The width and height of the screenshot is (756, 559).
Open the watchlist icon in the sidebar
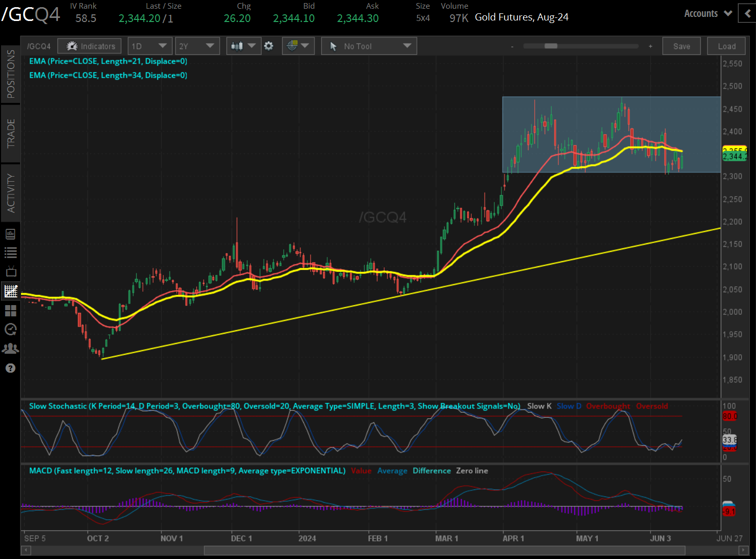10,252
